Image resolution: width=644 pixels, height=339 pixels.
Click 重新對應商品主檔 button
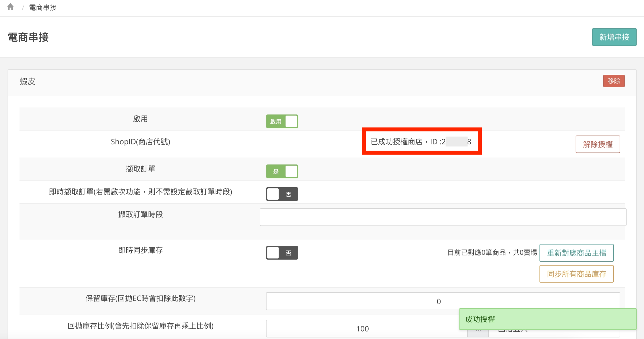(576, 253)
